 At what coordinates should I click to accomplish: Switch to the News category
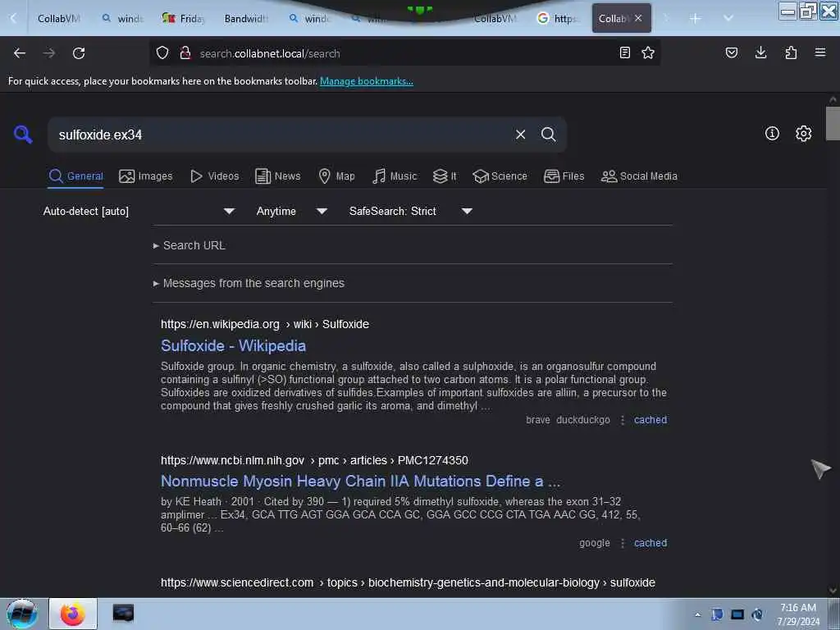(277, 176)
